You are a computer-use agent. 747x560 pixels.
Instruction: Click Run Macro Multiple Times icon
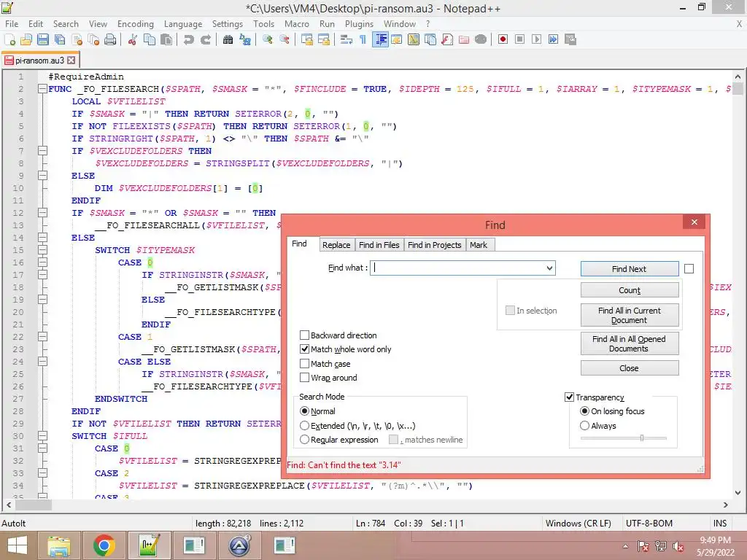(553, 39)
